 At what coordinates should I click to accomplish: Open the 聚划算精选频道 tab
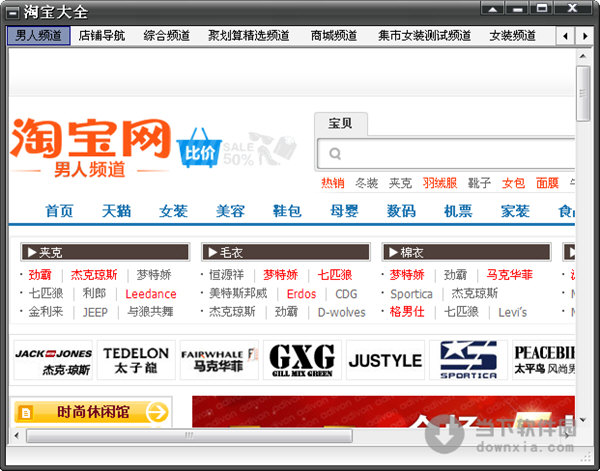(x=248, y=36)
